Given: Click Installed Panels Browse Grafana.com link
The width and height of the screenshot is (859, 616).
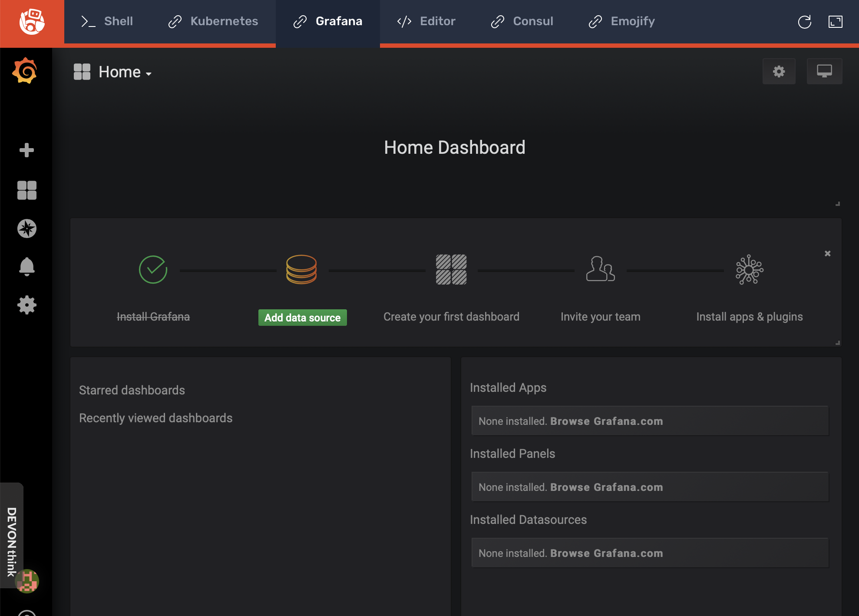Looking at the screenshot, I should click(606, 487).
